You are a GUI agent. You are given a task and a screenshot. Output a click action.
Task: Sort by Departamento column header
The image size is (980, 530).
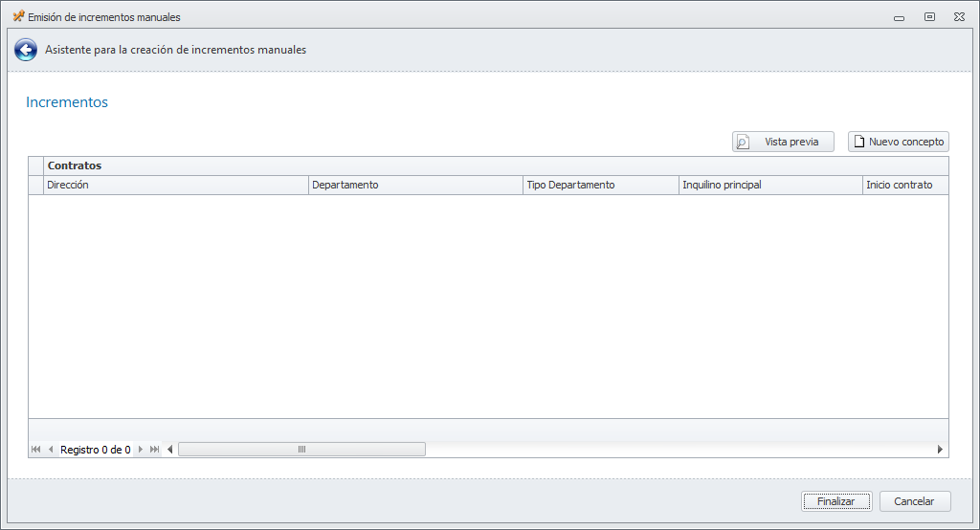(415, 185)
